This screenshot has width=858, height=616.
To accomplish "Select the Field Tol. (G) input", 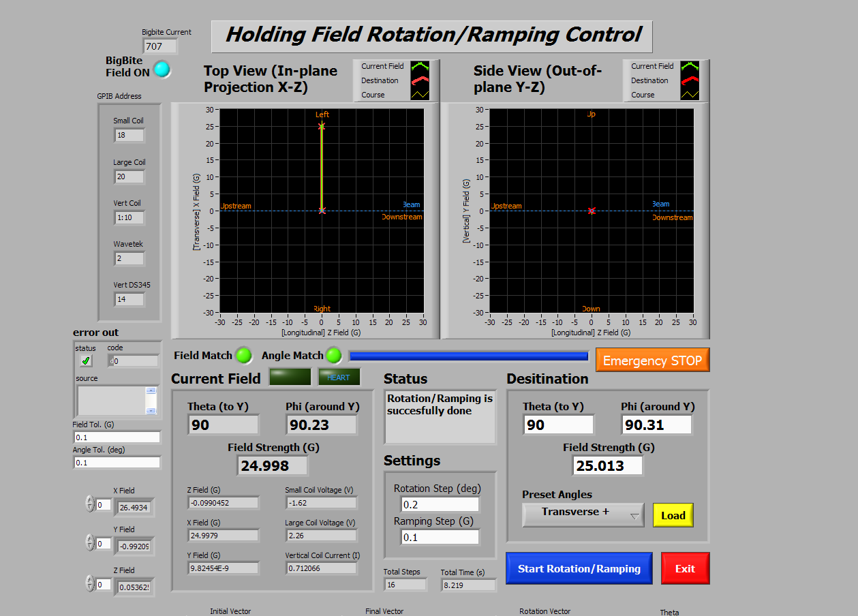I will (117, 437).
